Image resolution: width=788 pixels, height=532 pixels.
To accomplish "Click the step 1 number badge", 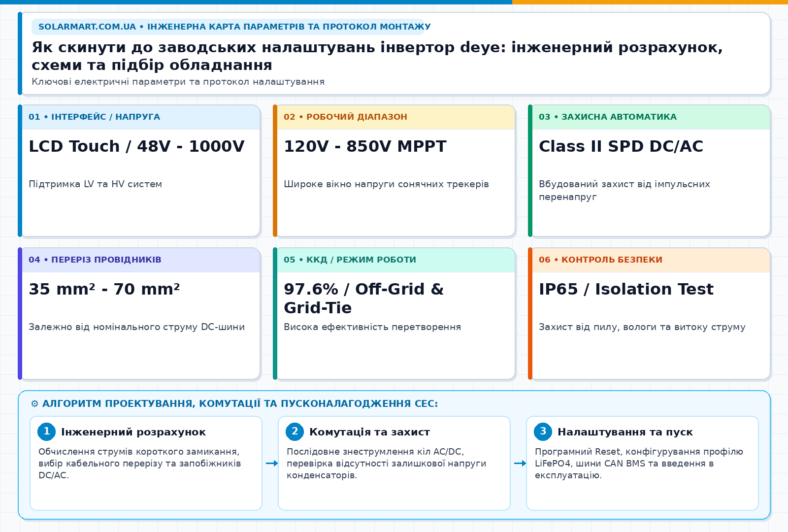I will (x=46, y=432).
